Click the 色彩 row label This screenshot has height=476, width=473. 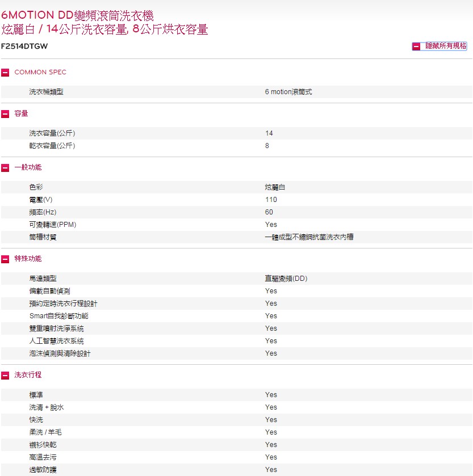coord(36,187)
